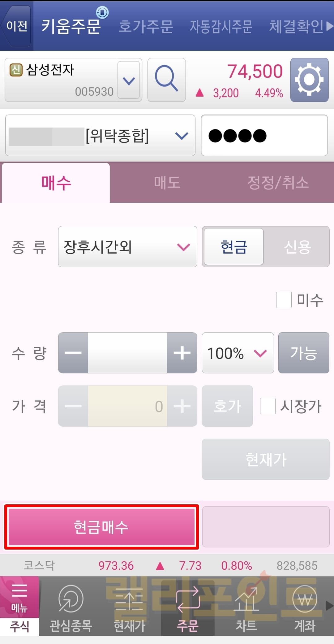
Task: Check the 시장가 market price box
Action: pyautogui.click(x=268, y=406)
